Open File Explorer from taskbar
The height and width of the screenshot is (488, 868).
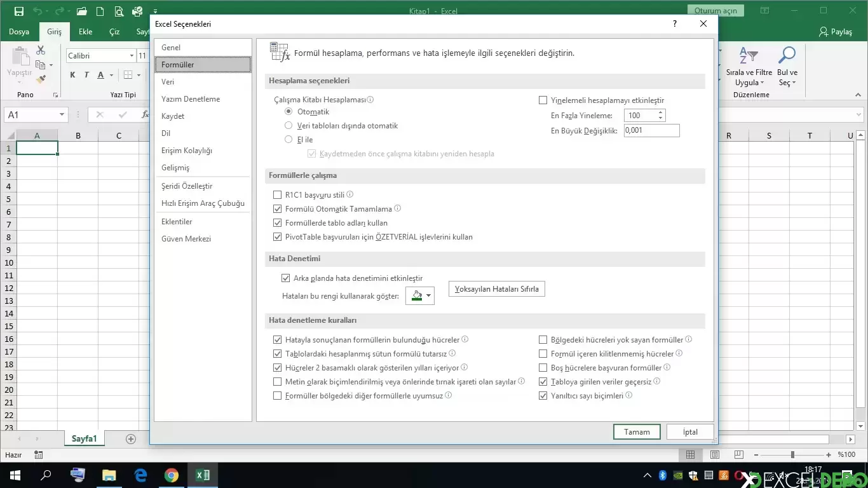pyautogui.click(x=109, y=475)
